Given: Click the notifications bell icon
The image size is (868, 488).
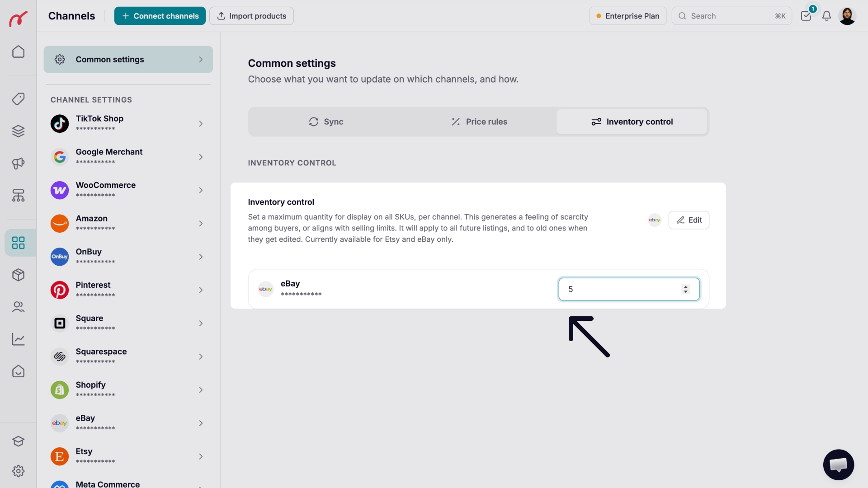Looking at the screenshot, I should click(x=826, y=16).
